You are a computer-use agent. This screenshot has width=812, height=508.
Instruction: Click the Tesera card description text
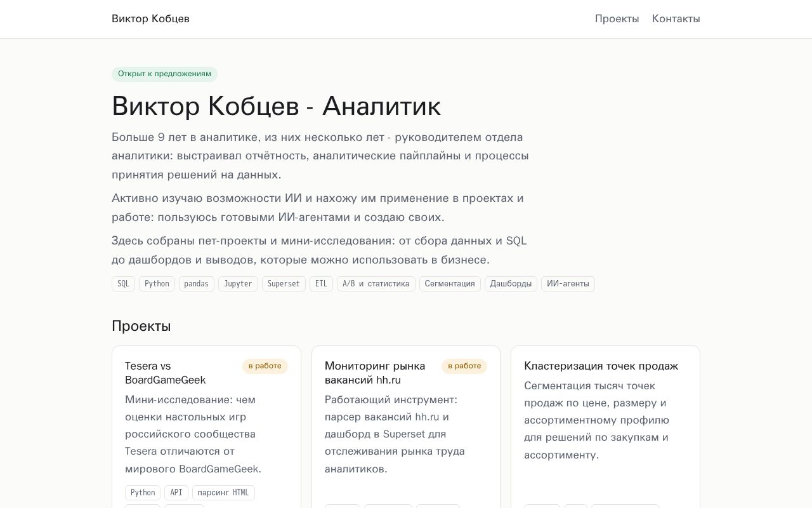[193, 434]
